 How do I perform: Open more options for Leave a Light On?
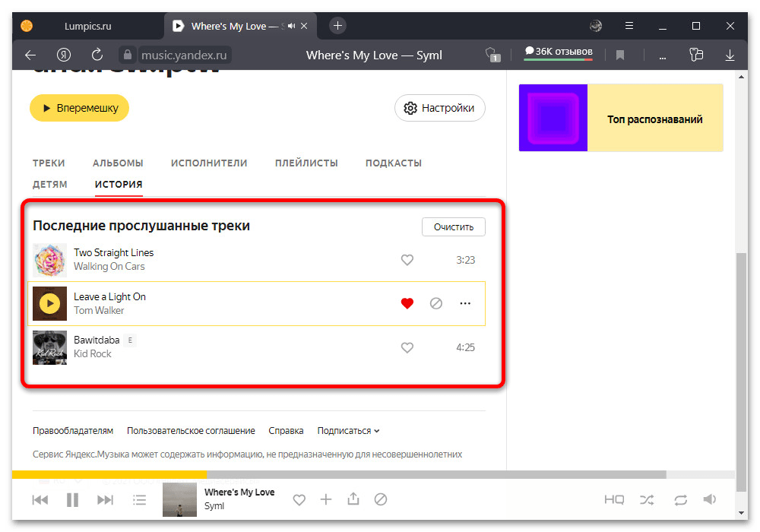point(465,303)
